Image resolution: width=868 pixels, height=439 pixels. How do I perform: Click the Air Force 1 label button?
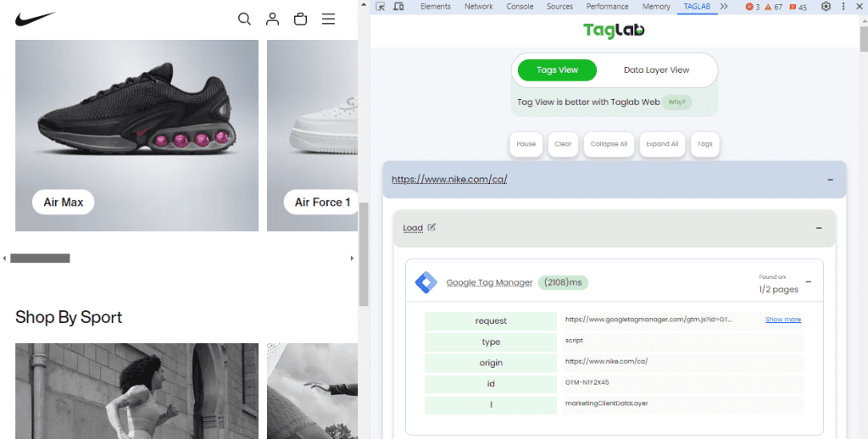tap(322, 202)
